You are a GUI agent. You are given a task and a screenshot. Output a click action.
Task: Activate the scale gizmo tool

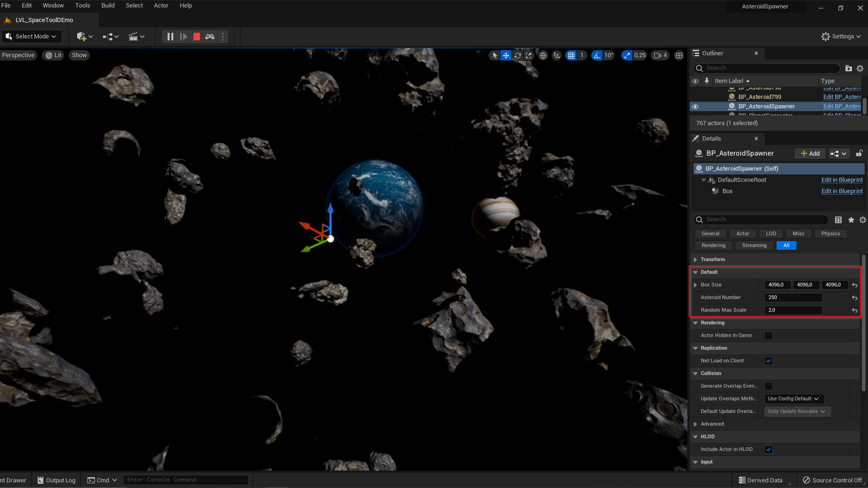point(528,55)
